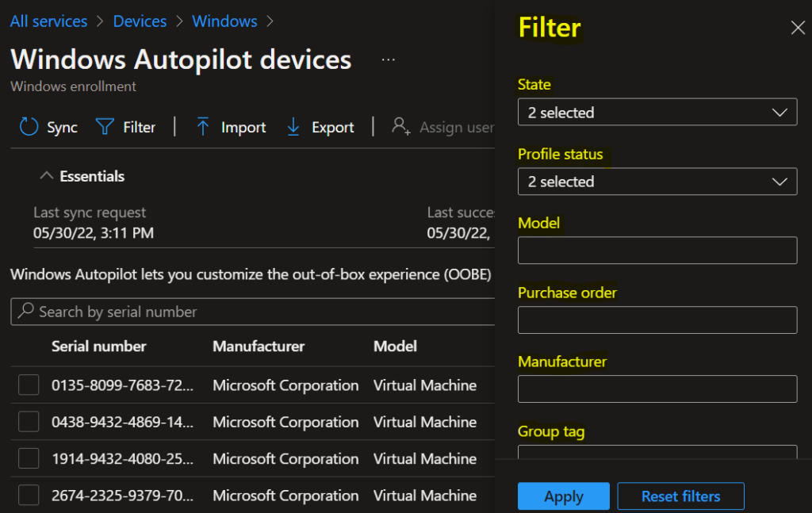This screenshot has height=513, width=812.
Task: Click the Assign user person icon
Action: click(x=400, y=126)
